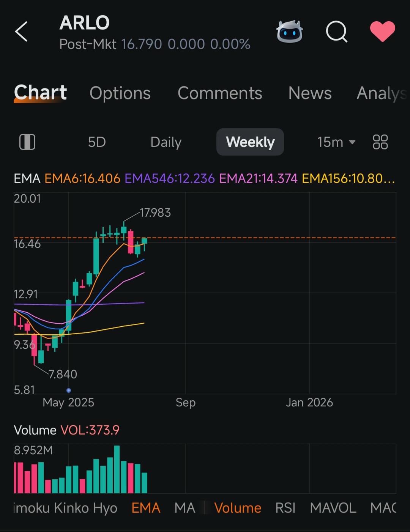
Task: Select the 5D timeframe
Action: (97, 142)
